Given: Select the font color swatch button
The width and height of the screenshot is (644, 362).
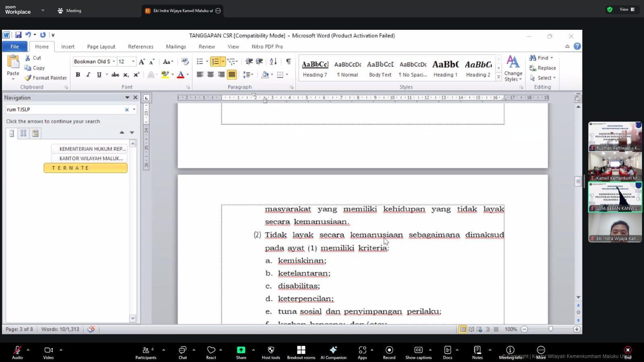Looking at the screenshot, I should [180, 74].
